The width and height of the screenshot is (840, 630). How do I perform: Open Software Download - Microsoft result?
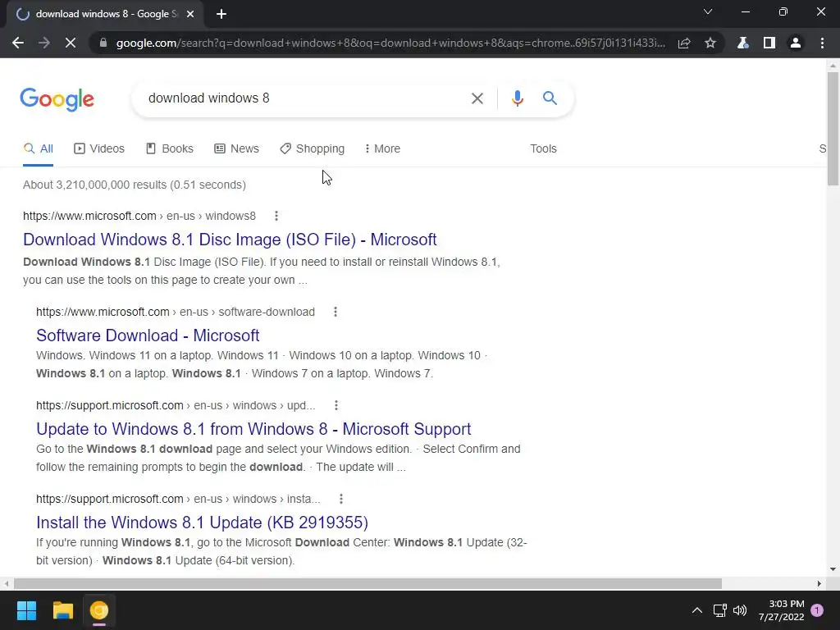pos(148,336)
